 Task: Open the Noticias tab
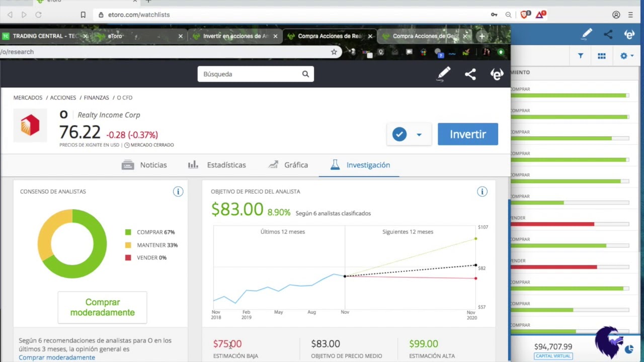(x=144, y=165)
